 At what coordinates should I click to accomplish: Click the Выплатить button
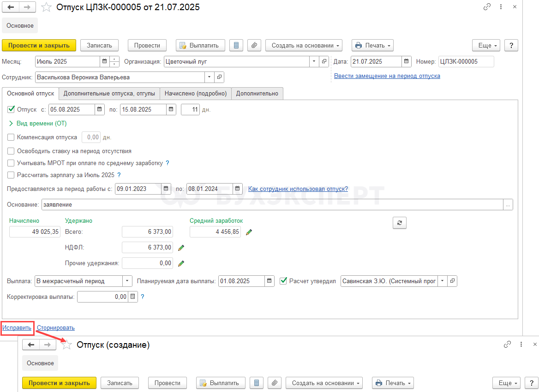pyautogui.click(x=200, y=45)
